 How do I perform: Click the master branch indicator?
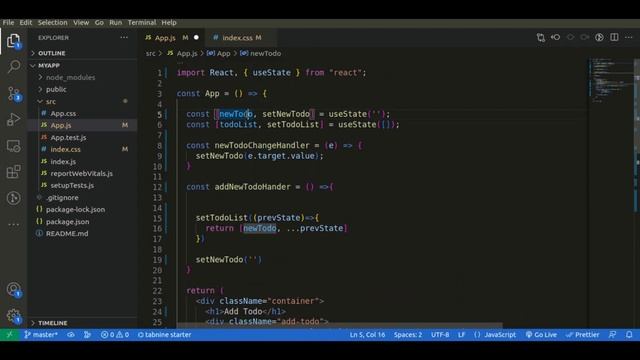pyautogui.click(x=41, y=335)
